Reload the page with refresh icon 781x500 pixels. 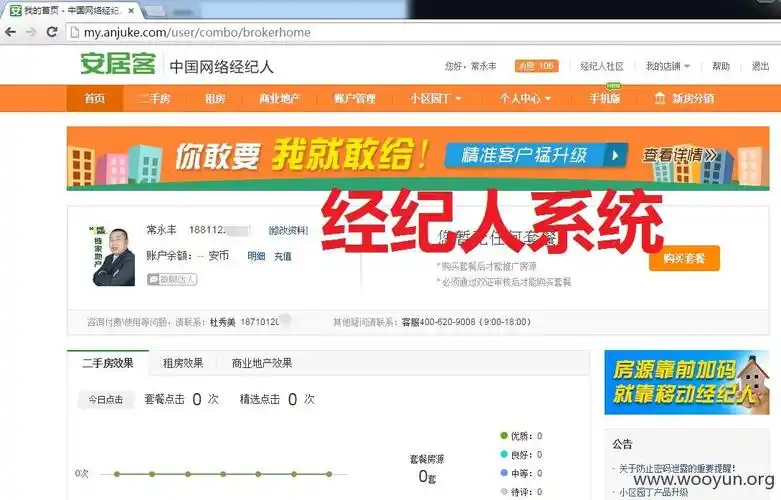coord(52,32)
